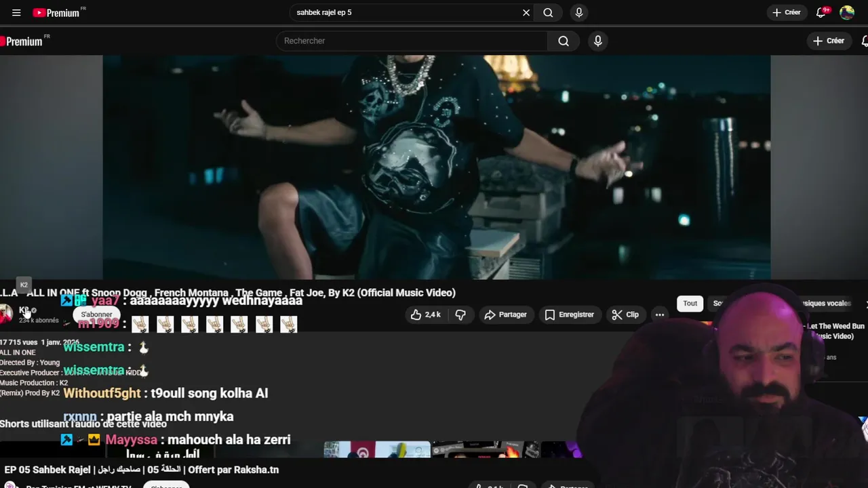868x488 pixels.
Task: Open notifications bell with 9+ badge
Action: (x=821, y=12)
